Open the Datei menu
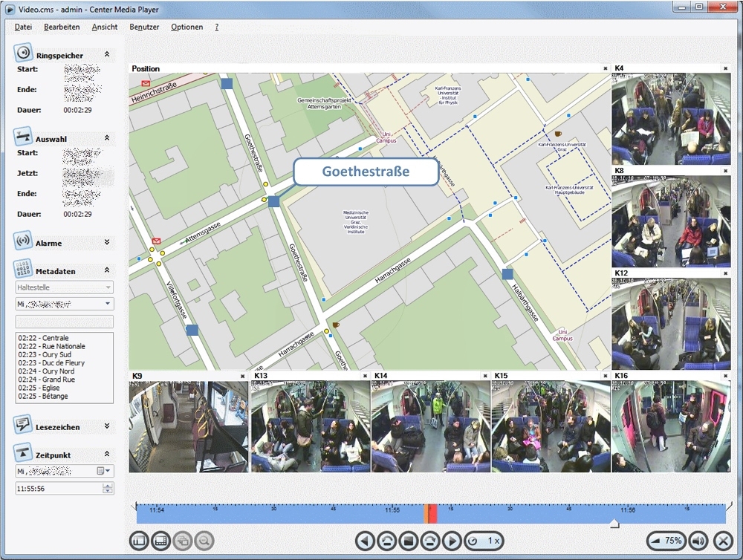The width and height of the screenshot is (743, 560). tap(23, 27)
